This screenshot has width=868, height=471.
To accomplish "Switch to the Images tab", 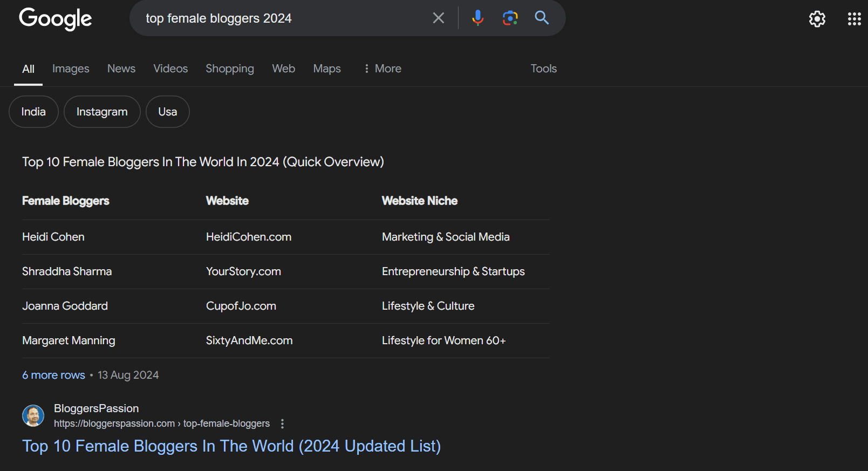I will pos(71,69).
